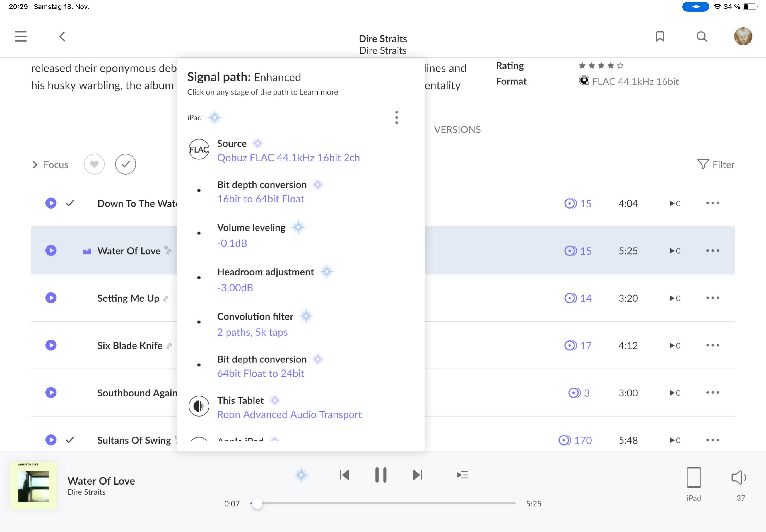The width and height of the screenshot is (766, 532).
Task: Tap the signal path star in footer
Action: 301,475
